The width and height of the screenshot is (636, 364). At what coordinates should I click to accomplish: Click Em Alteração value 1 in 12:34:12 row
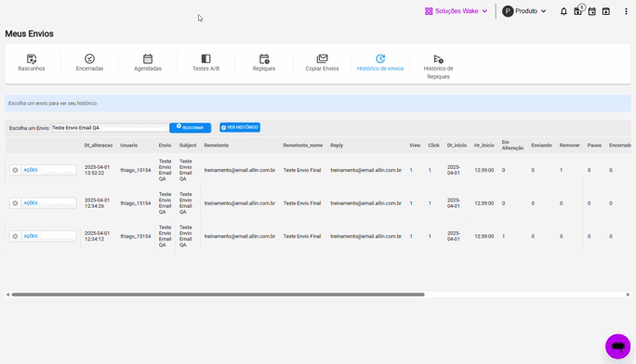(x=503, y=236)
